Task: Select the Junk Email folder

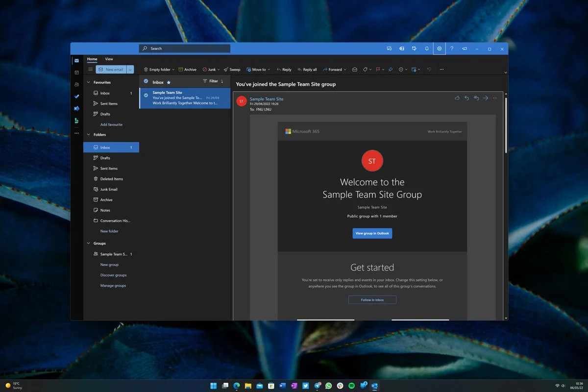Action: 108,189
